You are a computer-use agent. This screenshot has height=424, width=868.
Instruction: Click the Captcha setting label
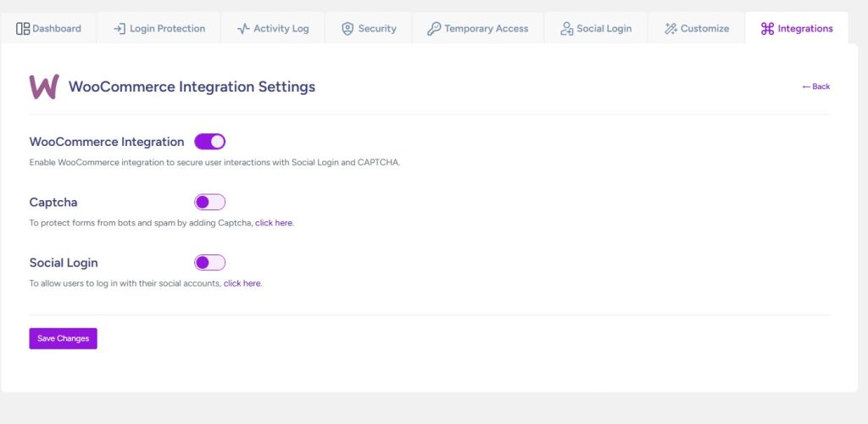pos(53,202)
